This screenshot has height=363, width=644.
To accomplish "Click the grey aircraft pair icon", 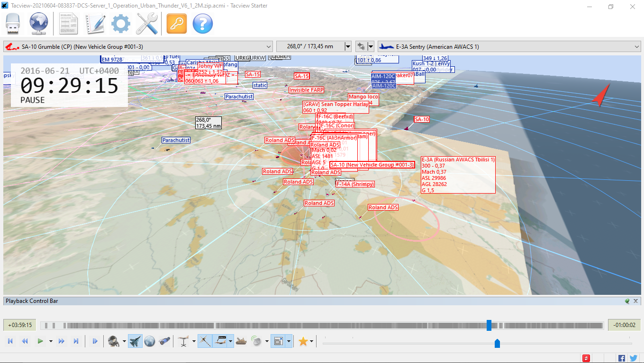I will point(362,46).
